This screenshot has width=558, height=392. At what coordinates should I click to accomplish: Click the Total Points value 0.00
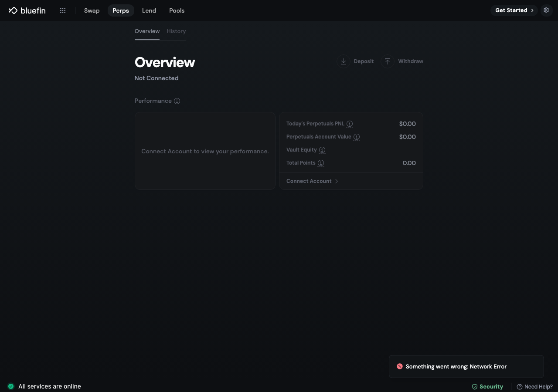point(409,163)
